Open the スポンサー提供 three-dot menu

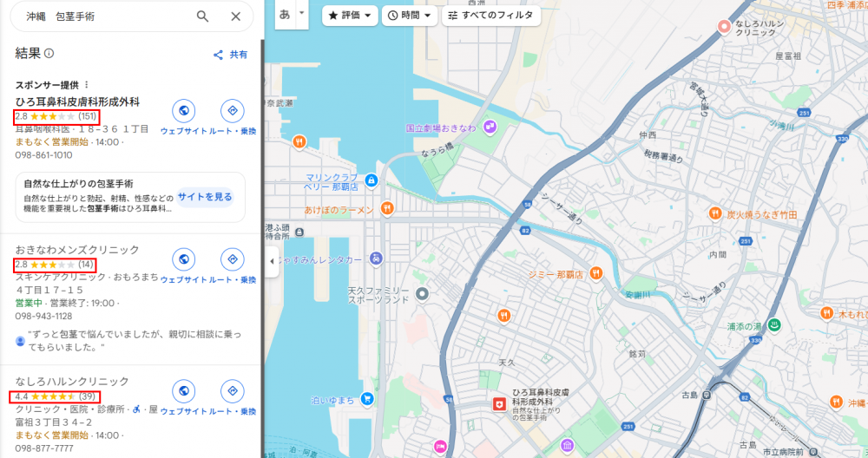pos(87,85)
